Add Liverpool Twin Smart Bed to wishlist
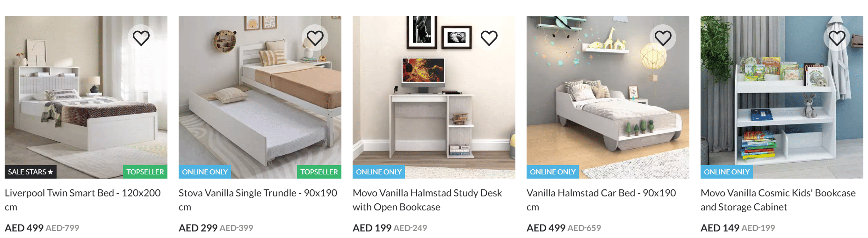Viewport: 868px width, 238px height. coord(141,38)
